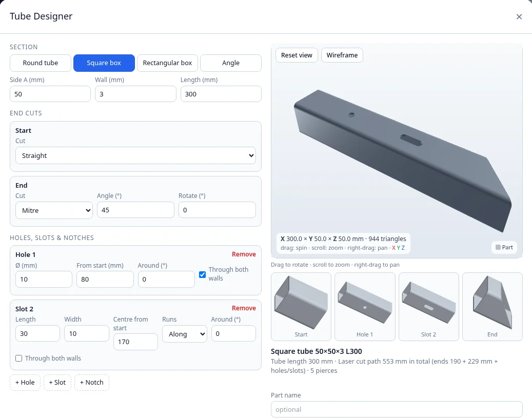The image size is (532, 418).
Task: Click the tube Length (mm) field
Action: pos(221,94)
